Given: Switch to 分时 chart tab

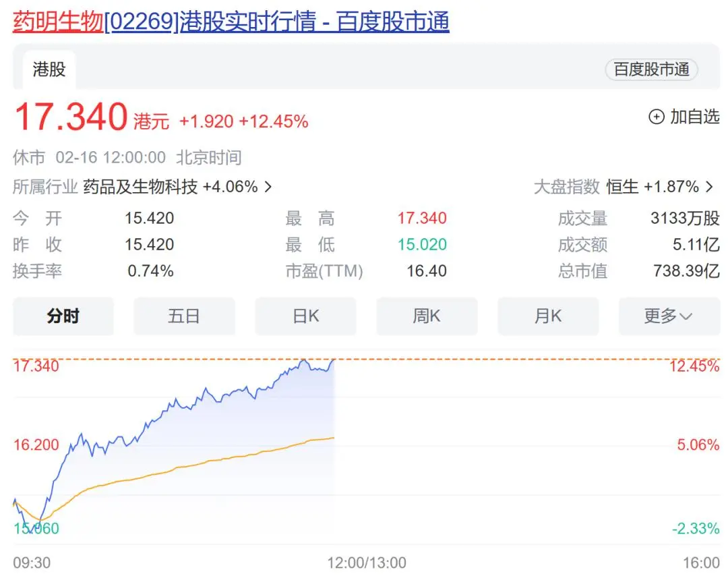Looking at the screenshot, I should tap(63, 316).
